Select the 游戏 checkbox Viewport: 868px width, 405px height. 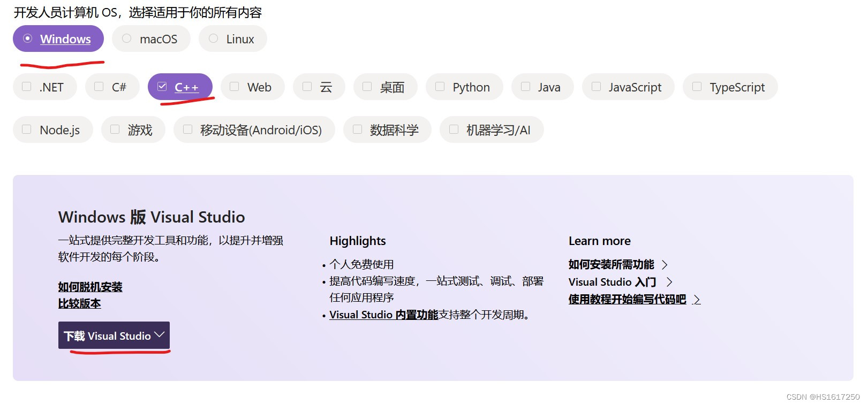[115, 129]
